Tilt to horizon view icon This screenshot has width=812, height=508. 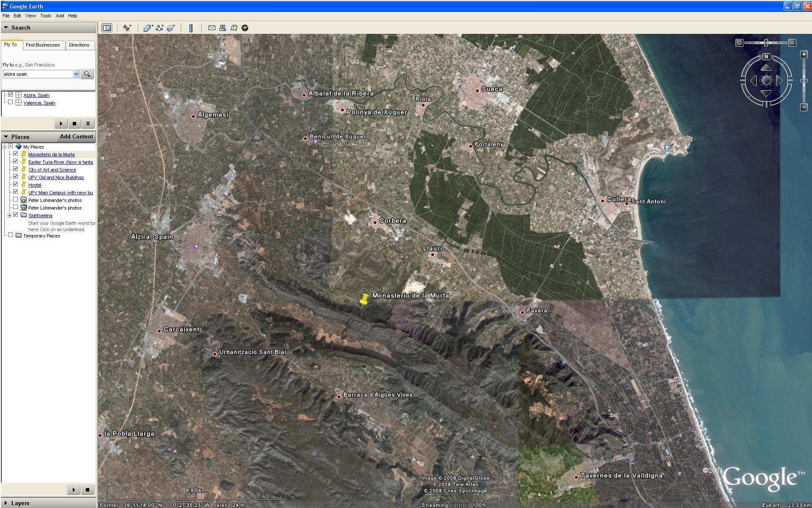[x=793, y=43]
